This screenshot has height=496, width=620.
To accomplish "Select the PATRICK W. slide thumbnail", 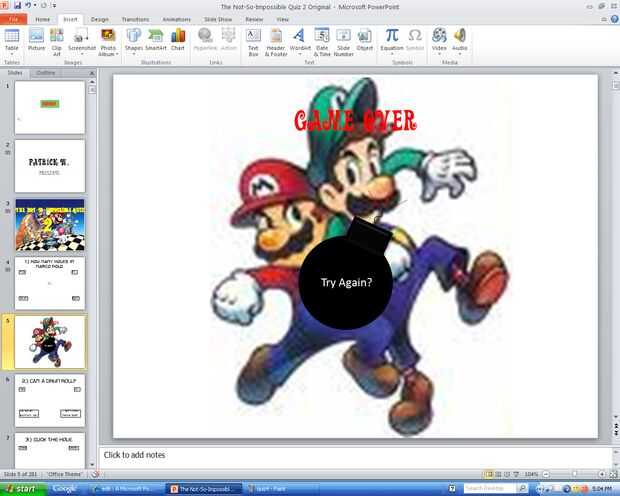I will coord(50,166).
